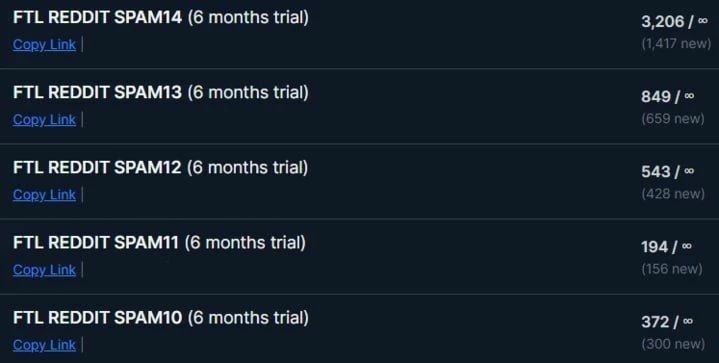Copy link for FTL REDDIT SPAM12

(44, 195)
